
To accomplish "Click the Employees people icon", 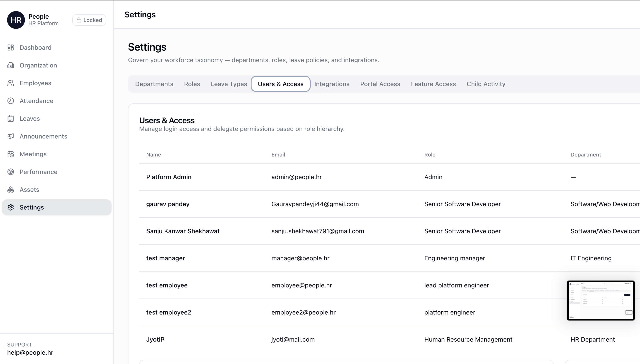I will pyautogui.click(x=10, y=83).
